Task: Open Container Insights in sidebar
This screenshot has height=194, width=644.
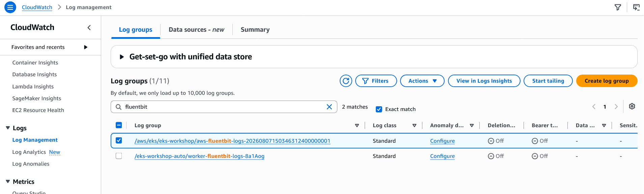Action: tap(35, 63)
